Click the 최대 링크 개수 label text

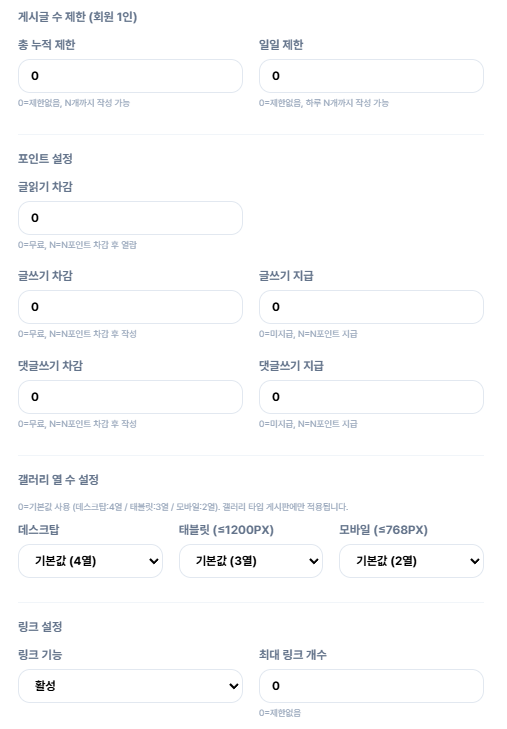tap(293, 655)
